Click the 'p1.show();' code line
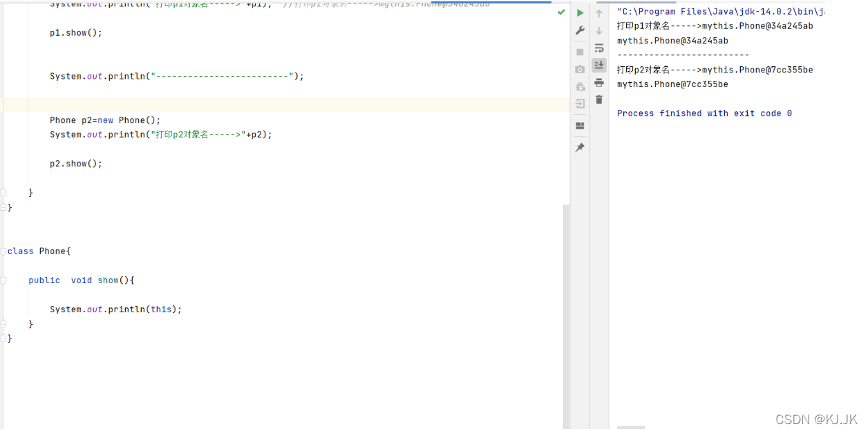The width and height of the screenshot is (868, 431). point(76,33)
